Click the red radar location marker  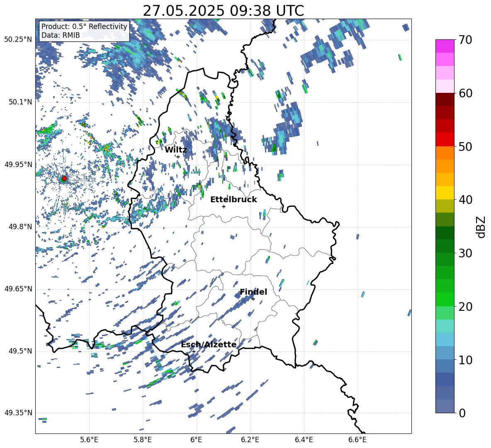click(64, 178)
